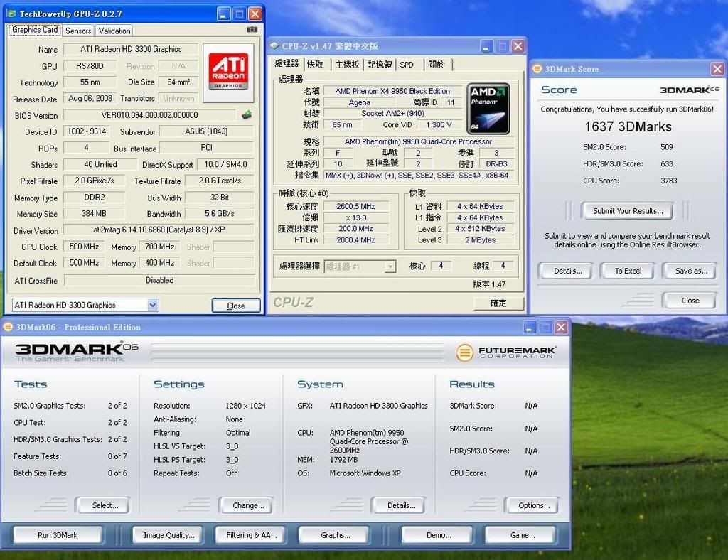Click the CPU 名稱 field in CPU-Z
The height and width of the screenshot is (560, 728).
coord(392,91)
